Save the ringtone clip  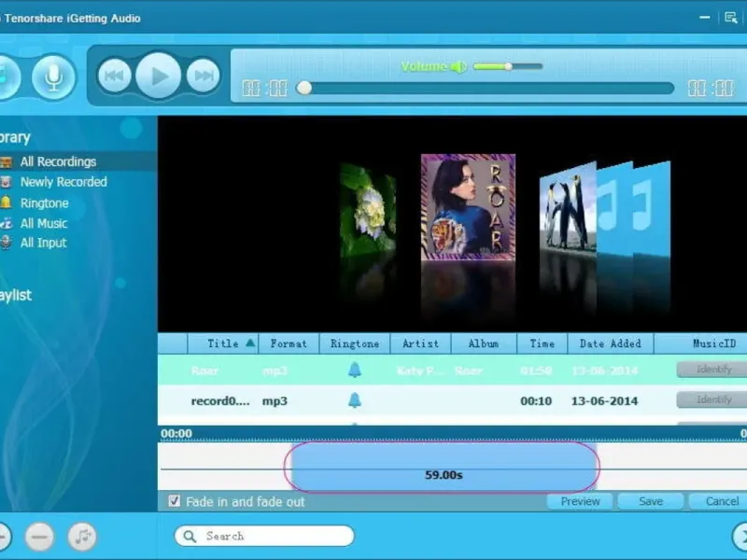coord(651,501)
